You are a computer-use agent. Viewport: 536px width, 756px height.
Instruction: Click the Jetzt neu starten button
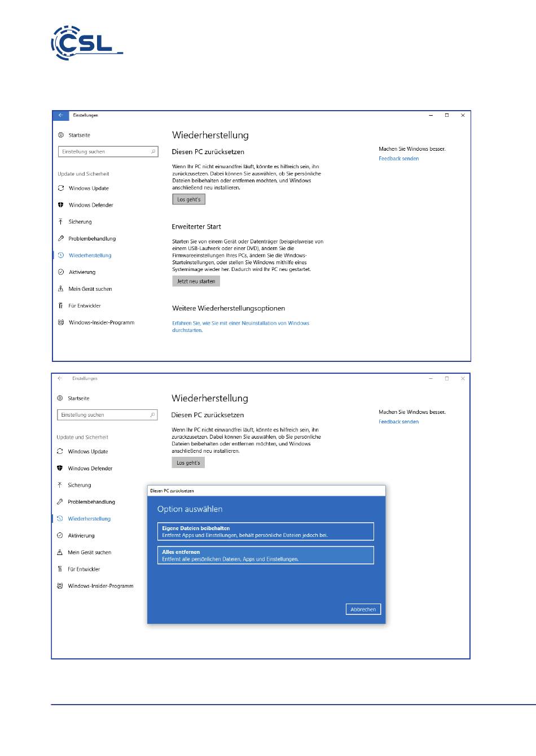point(196,281)
